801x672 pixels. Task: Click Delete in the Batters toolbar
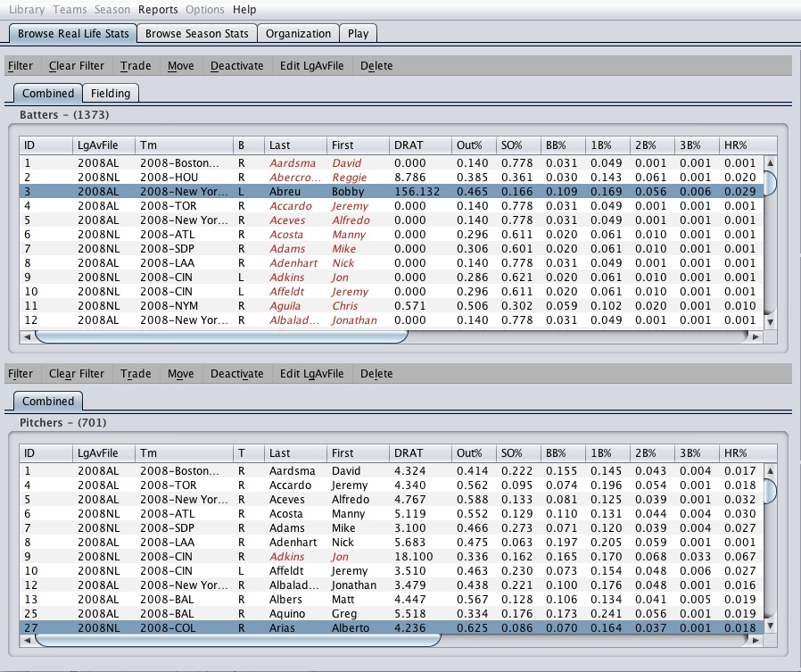click(x=376, y=66)
